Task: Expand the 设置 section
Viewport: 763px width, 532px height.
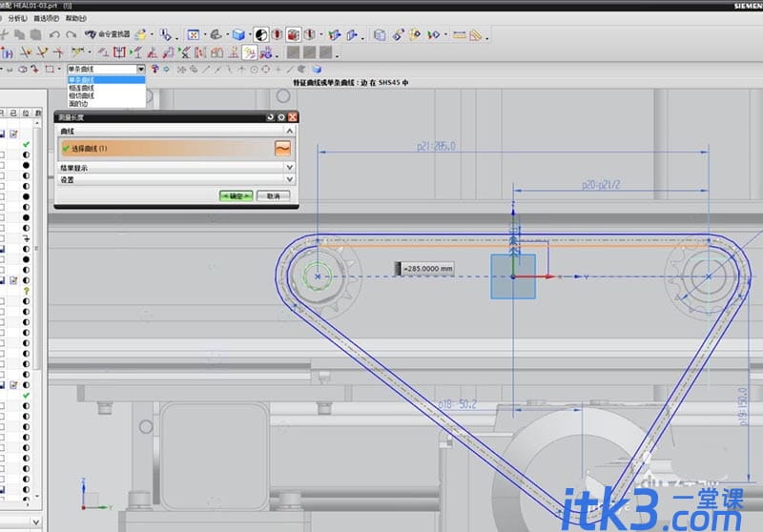Action: pyautogui.click(x=290, y=179)
